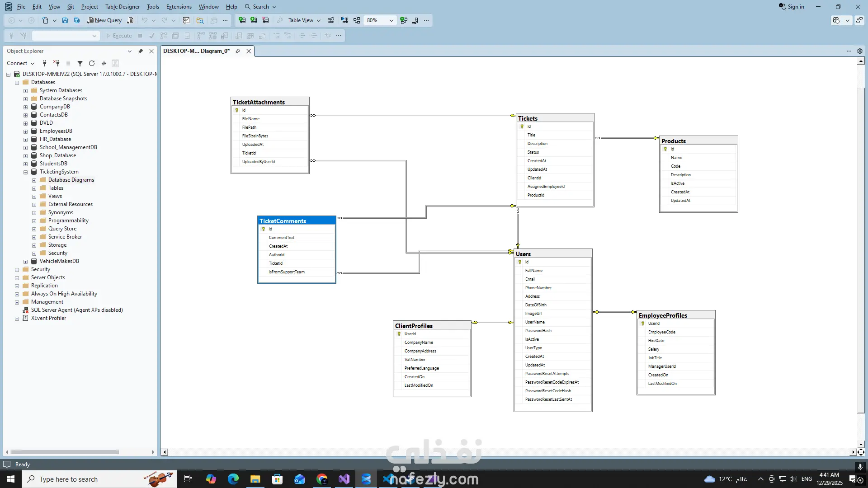Viewport: 868px width, 488px height.
Task: Toggle the pin on the Diagram_0 tab
Action: click(238, 51)
